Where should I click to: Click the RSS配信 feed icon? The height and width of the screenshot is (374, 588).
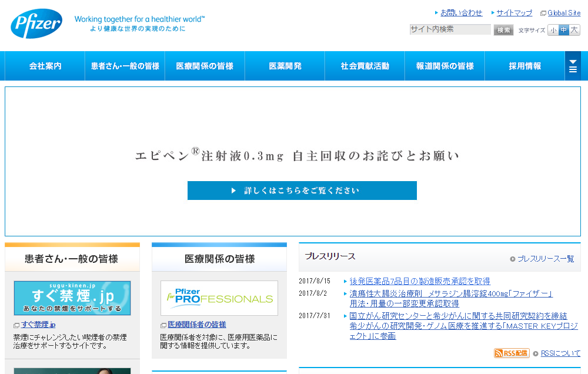pos(512,353)
